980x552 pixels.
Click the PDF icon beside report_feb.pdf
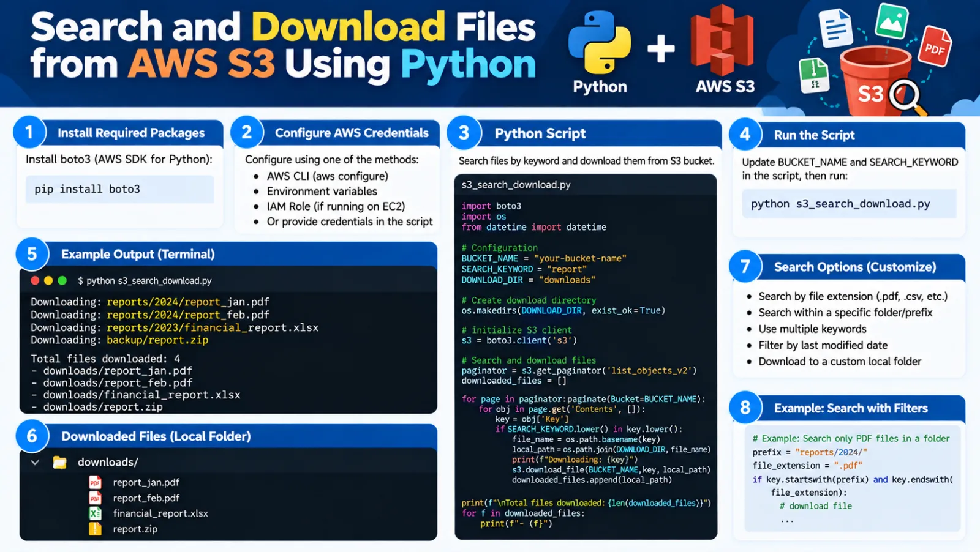tap(95, 498)
